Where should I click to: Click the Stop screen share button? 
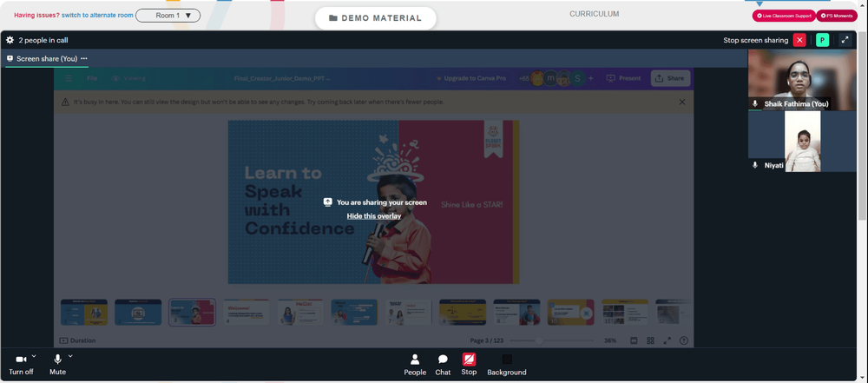[x=469, y=365]
